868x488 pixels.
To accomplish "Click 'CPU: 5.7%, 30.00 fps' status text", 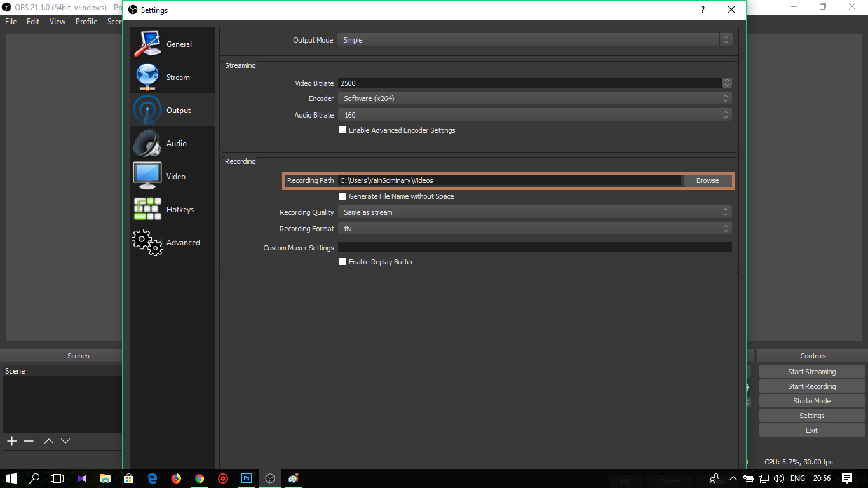I will point(799,462).
